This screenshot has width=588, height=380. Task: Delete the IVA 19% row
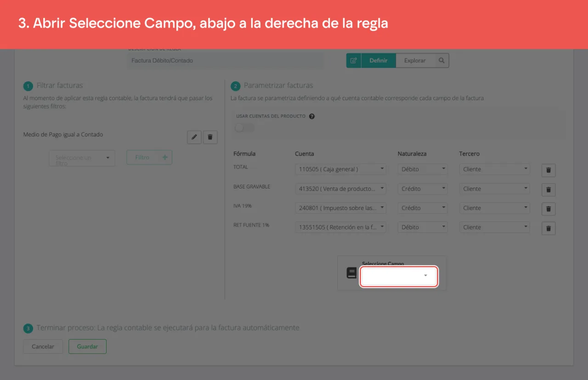(548, 209)
